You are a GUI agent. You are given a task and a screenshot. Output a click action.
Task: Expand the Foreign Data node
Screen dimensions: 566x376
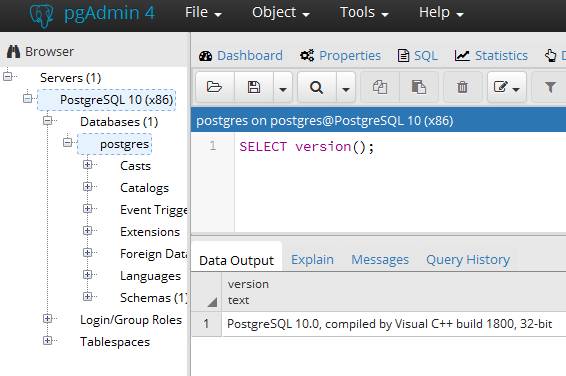(x=88, y=252)
